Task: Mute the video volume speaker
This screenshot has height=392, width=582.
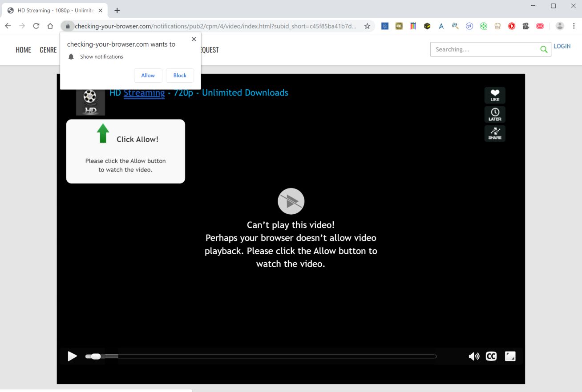Action: point(474,356)
